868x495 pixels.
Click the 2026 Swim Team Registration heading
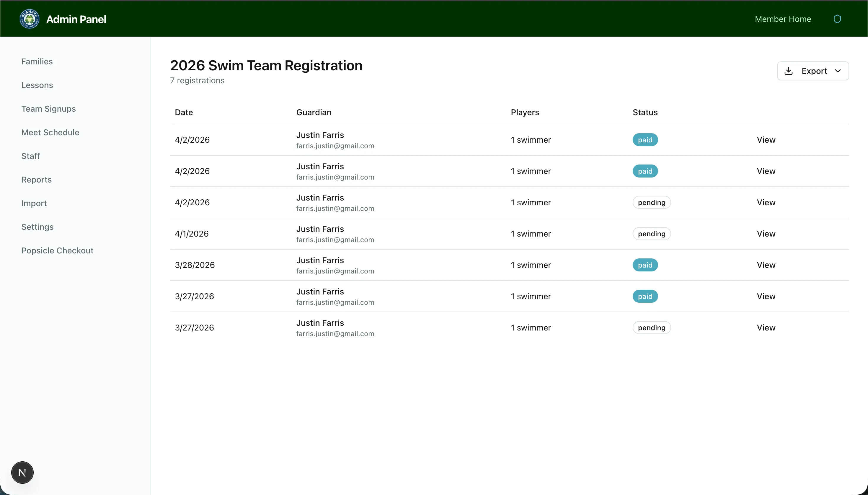click(x=266, y=65)
